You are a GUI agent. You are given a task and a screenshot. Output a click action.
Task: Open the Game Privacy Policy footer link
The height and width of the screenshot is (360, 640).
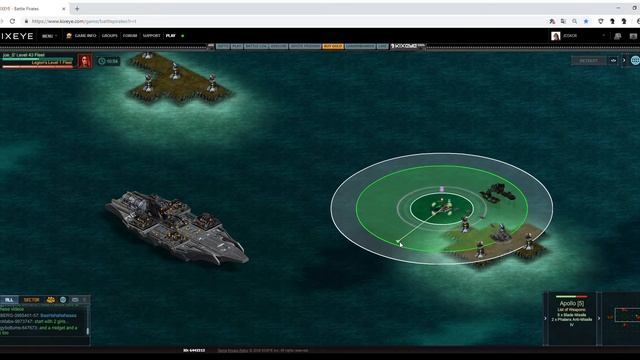(232, 350)
